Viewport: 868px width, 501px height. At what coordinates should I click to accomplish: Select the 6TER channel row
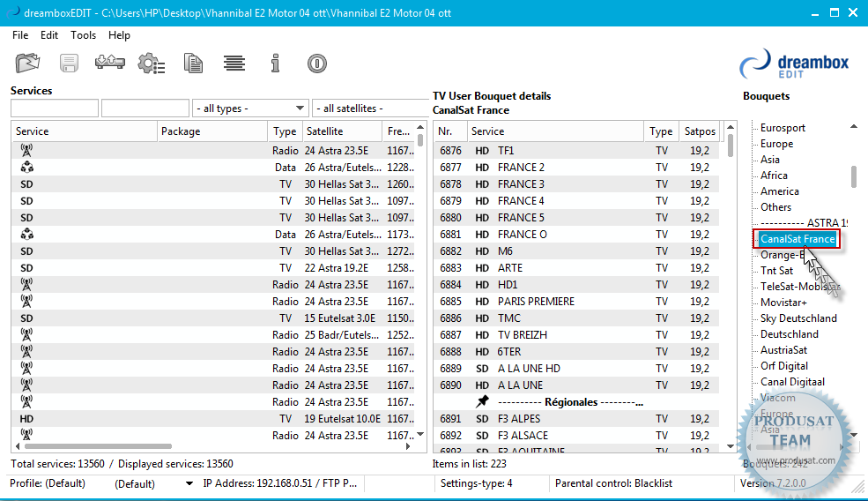(x=576, y=352)
